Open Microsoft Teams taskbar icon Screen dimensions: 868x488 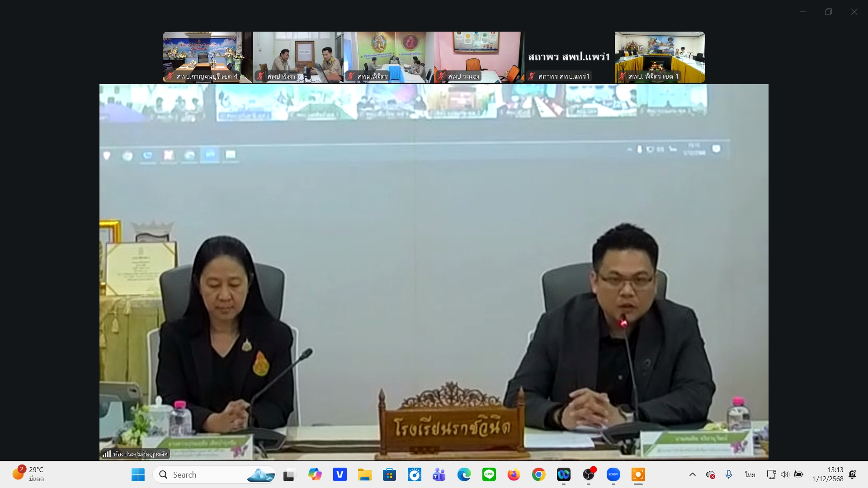(x=439, y=474)
